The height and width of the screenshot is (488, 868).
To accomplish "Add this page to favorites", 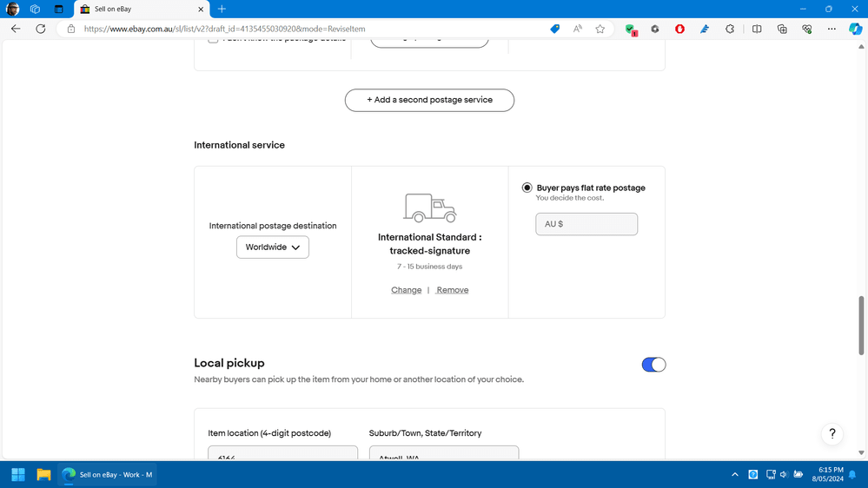I will (x=600, y=29).
